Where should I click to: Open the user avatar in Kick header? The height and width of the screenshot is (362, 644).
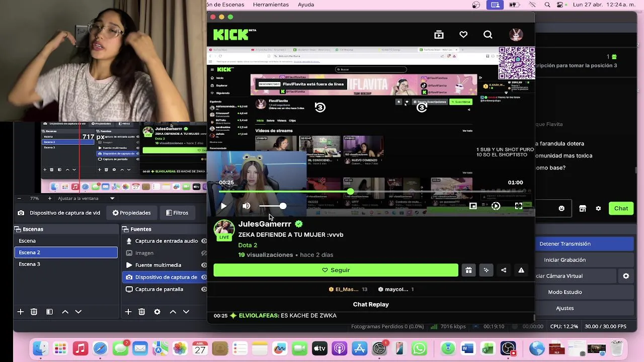pos(516,35)
